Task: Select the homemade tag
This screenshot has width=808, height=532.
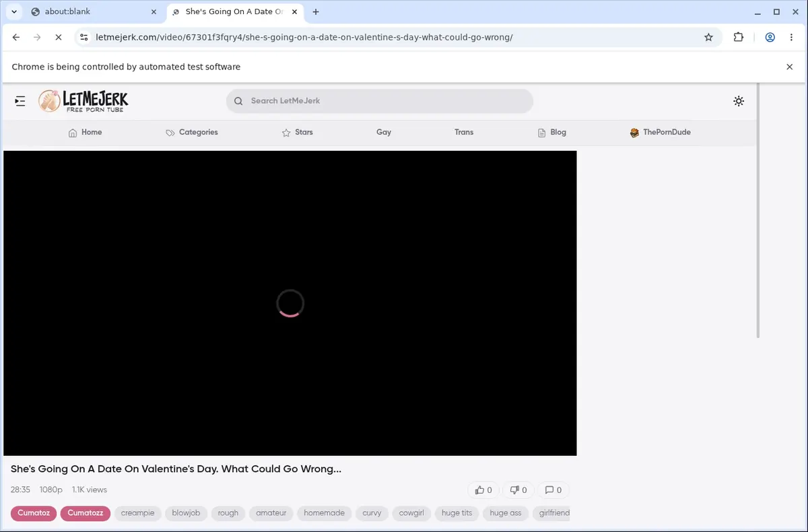Action: tap(324, 513)
